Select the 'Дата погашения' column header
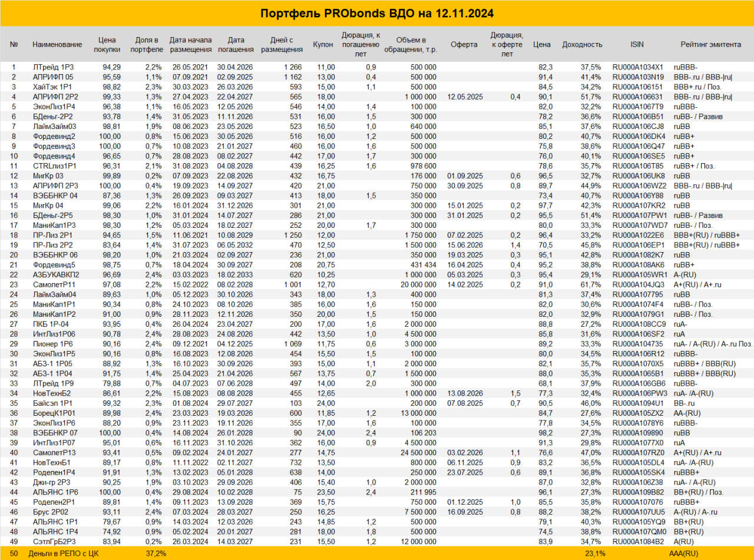This screenshot has height=560, width=754. (235, 45)
